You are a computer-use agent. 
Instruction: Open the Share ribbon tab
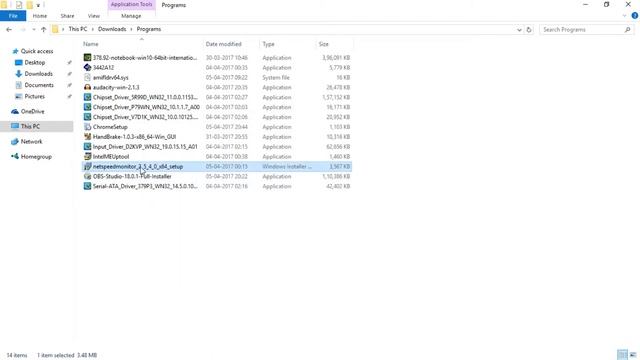[67, 16]
